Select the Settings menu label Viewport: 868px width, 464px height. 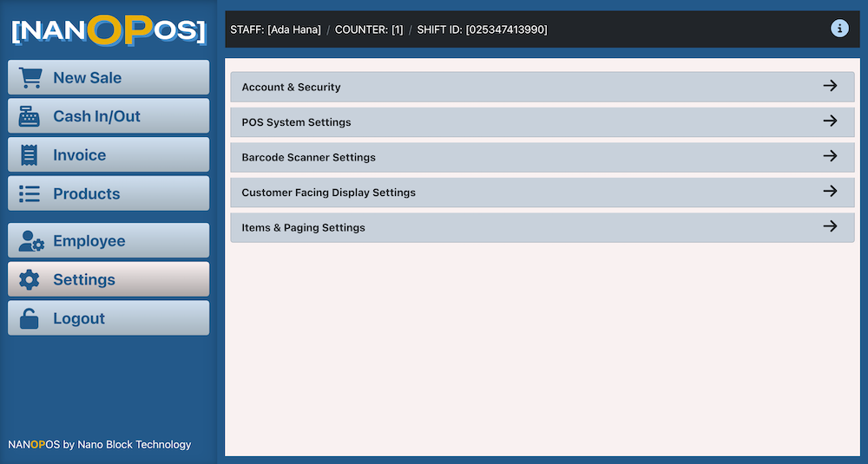pos(84,280)
